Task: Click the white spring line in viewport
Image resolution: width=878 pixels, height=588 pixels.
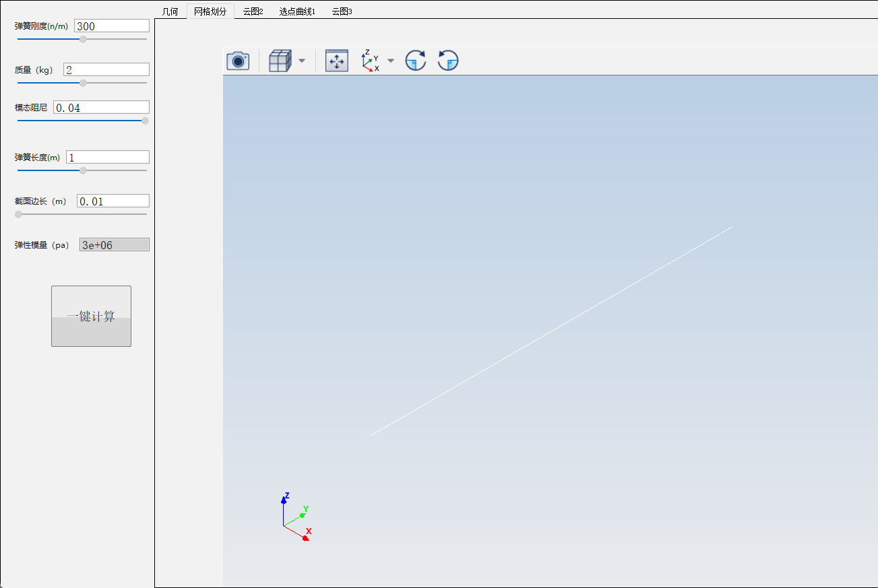Action: pyautogui.click(x=551, y=331)
